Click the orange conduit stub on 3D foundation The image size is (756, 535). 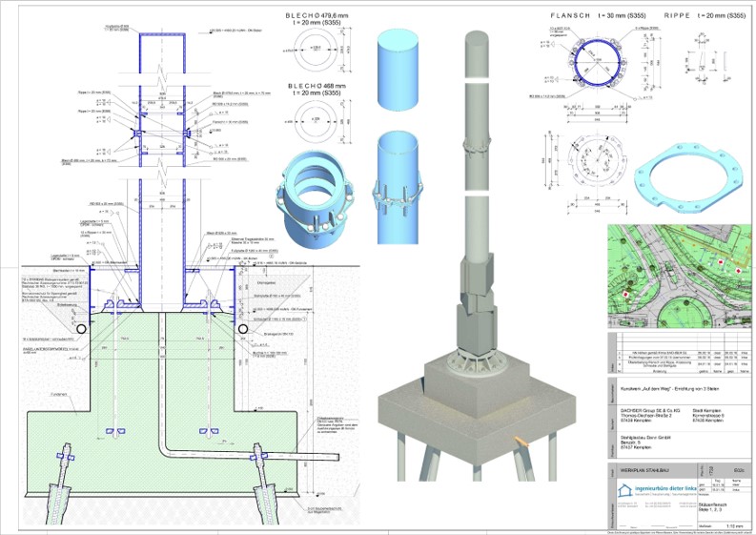tap(521, 441)
